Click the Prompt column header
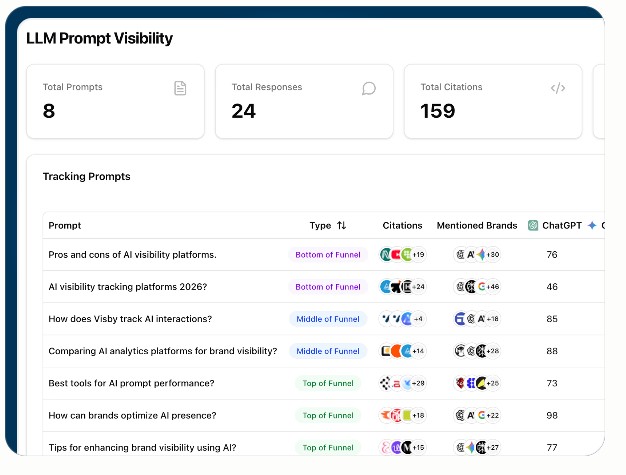626x475 pixels. coord(65,226)
